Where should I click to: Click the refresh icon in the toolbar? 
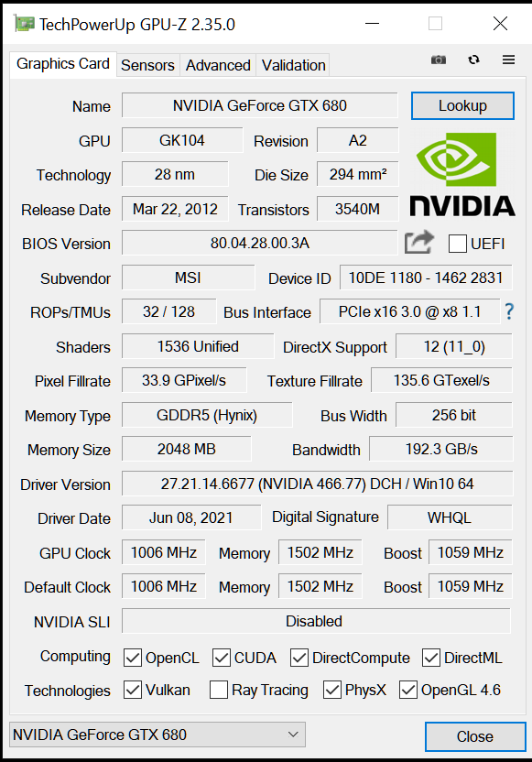[473, 60]
